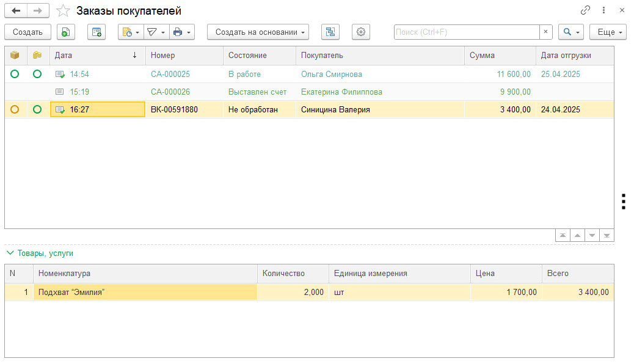This screenshot has width=634, height=364.
Task: Click the Сумма column header
Action: (500, 56)
